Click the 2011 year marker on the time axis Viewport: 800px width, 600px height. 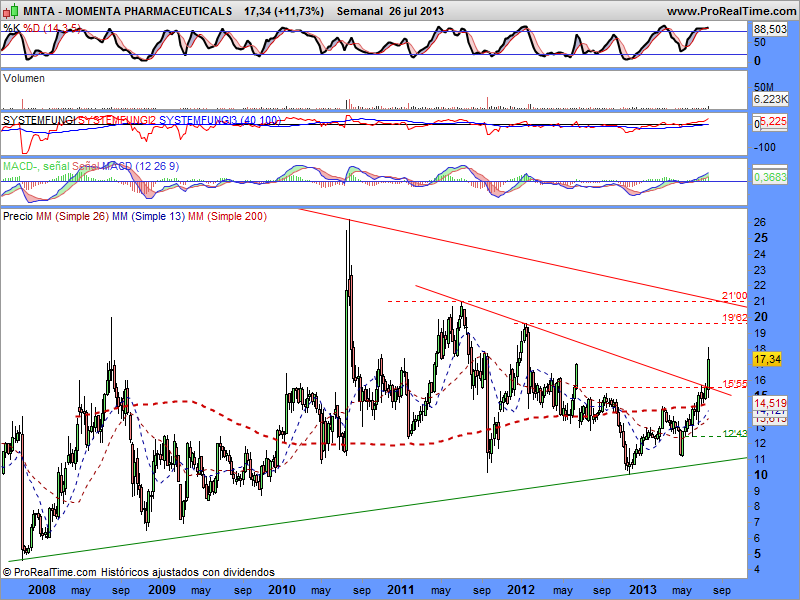[x=401, y=590]
